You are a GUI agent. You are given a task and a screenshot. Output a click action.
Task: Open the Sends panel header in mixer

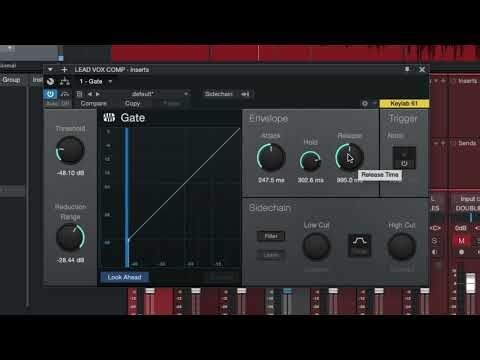point(467,143)
